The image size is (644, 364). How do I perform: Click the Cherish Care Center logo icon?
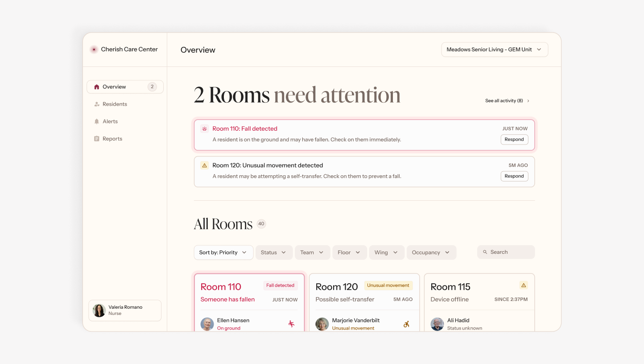(x=94, y=50)
